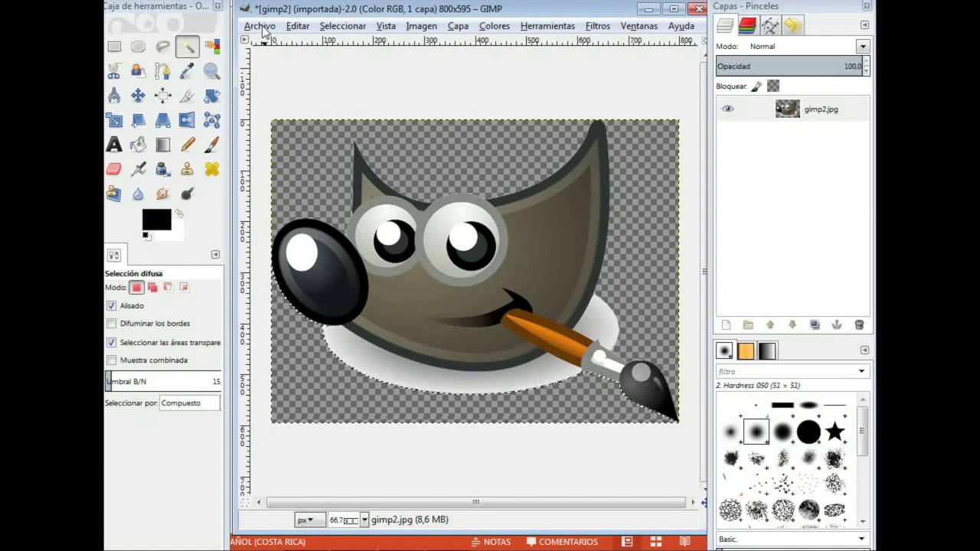The width and height of the screenshot is (980, 551).
Task: Select the Alignment tool
Action: [x=162, y=96]
